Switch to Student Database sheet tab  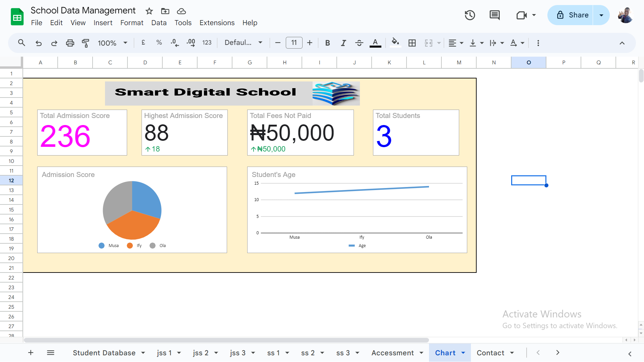(x=104, y=353)
